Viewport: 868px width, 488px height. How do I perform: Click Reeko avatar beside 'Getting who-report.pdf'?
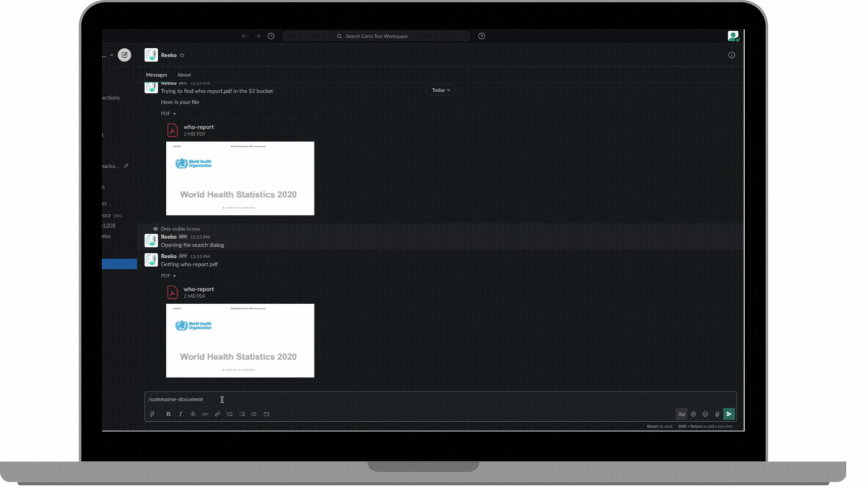[x=151, y=260]
